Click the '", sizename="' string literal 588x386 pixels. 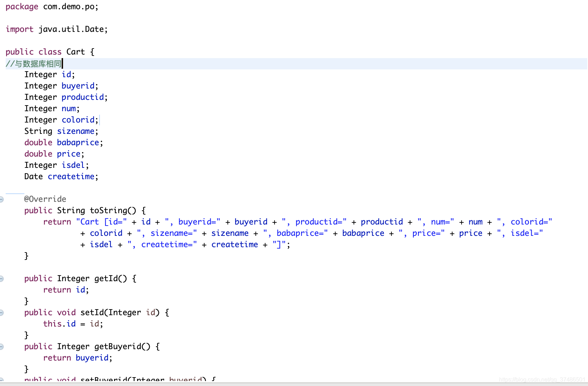coord(167,233)
